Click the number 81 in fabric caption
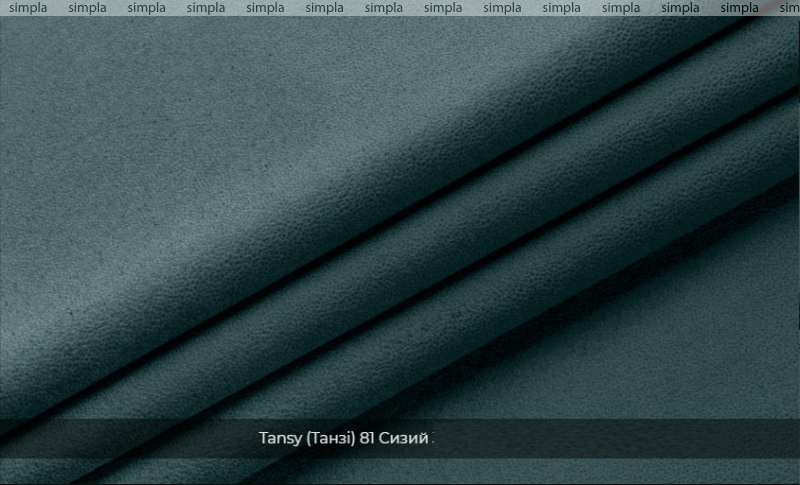 point(367,438)
